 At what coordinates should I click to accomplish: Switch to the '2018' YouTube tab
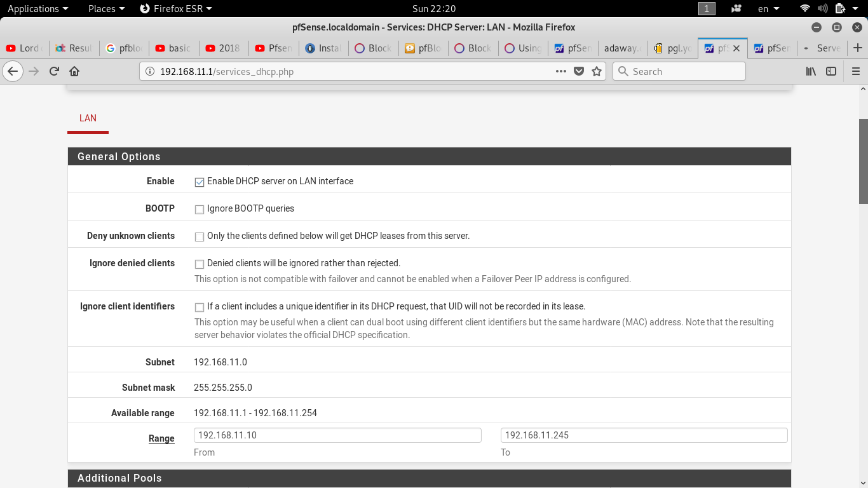[222, 48]
